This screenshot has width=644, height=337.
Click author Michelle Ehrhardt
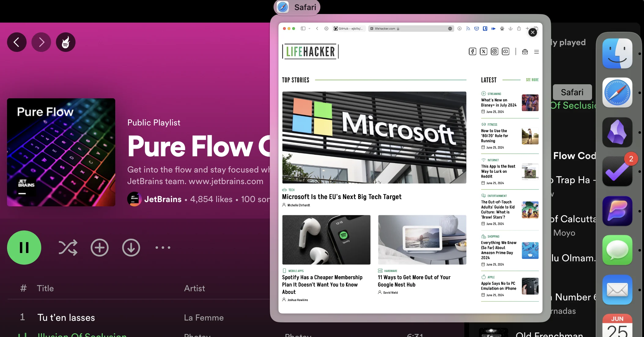coord(299,205)
